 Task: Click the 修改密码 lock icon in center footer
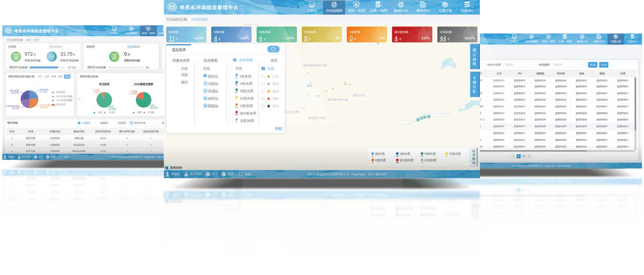tap(186, 174)
